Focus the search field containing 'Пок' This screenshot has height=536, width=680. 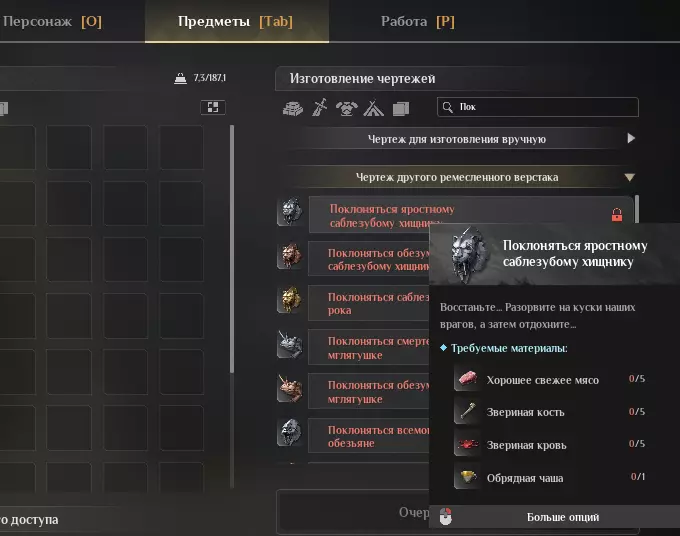click(538, 107)
